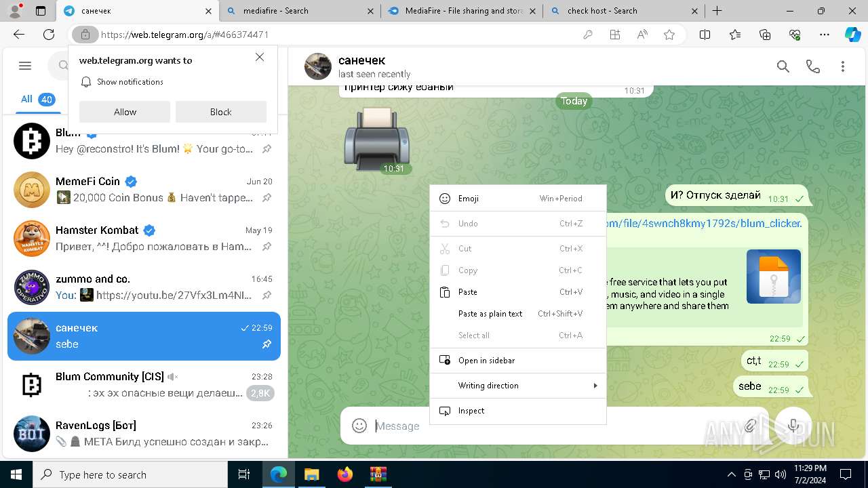The width and height of the screenshot is (868, 488).
Task: Choose Open in sidebar from context menu
Action: [518, 361]
